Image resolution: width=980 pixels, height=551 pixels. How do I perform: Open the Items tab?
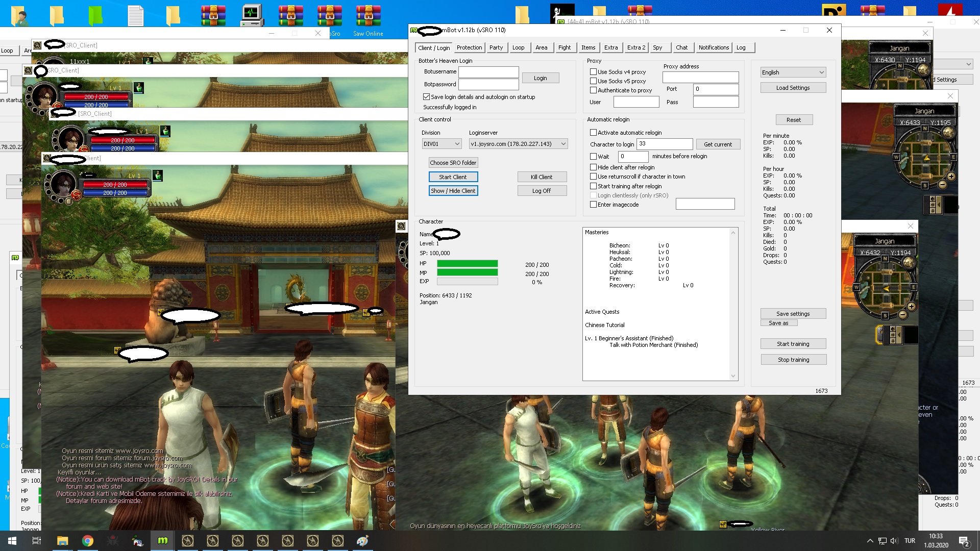tap(588, 47)
